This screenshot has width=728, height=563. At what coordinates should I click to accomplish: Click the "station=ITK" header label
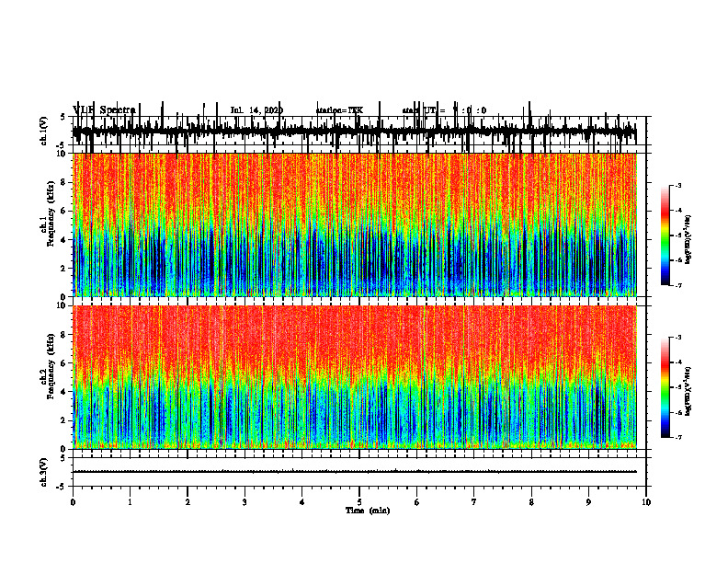[x=339, y=110]
